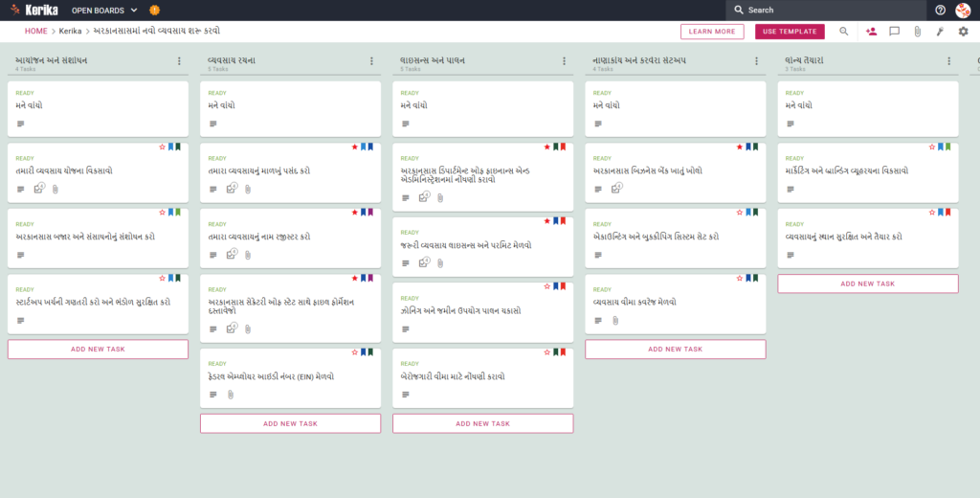Click the magnifier icon inside the Search bar
The image size is (980, 498).
tap(739, 10)
